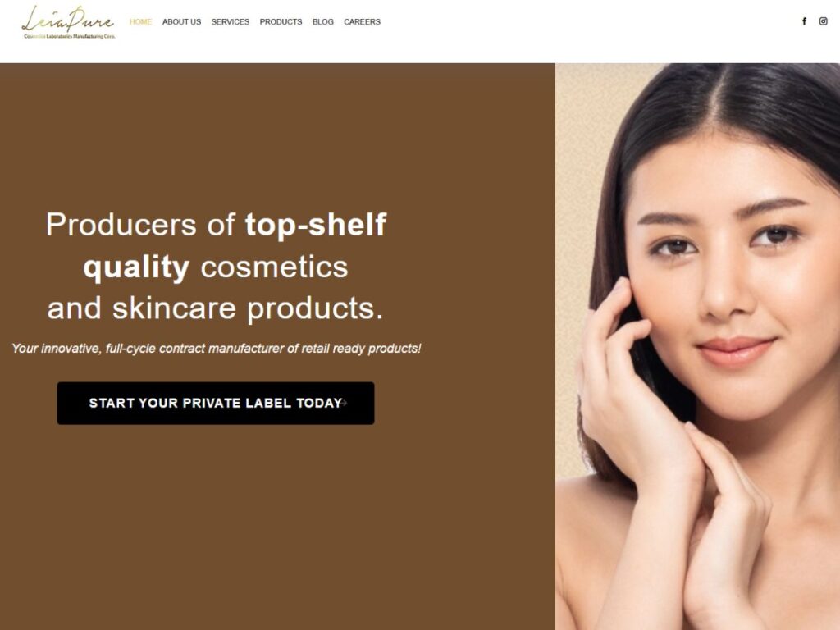Open the ABOUT US page

pyautogui.click(x=181, y=22)
